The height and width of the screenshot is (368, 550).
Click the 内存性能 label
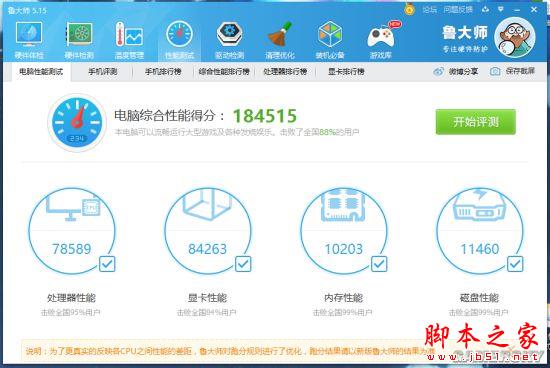click(x=343, y=298)
